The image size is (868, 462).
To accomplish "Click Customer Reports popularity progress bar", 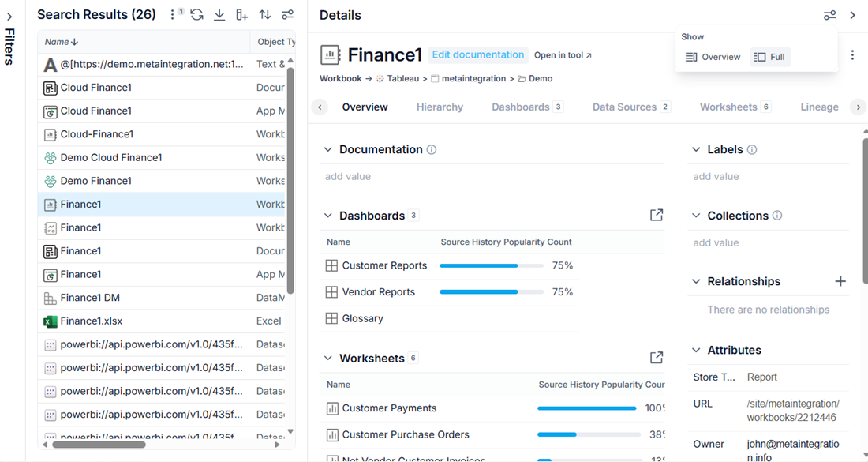I will [492, 266].
